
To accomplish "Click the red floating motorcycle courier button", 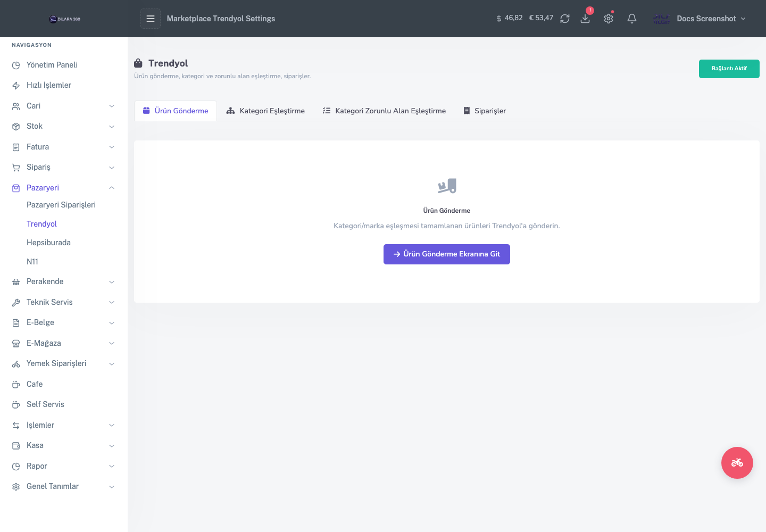I will 737,463.
